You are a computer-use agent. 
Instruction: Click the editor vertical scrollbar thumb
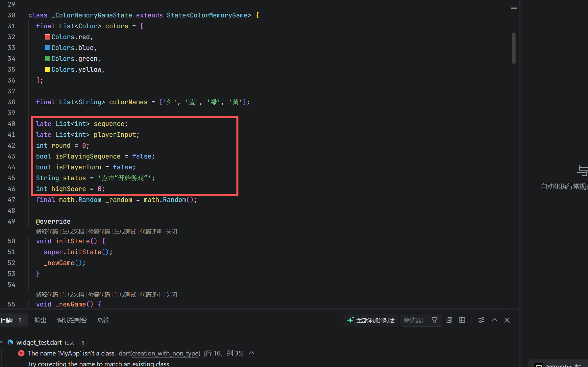coord(514,48)
